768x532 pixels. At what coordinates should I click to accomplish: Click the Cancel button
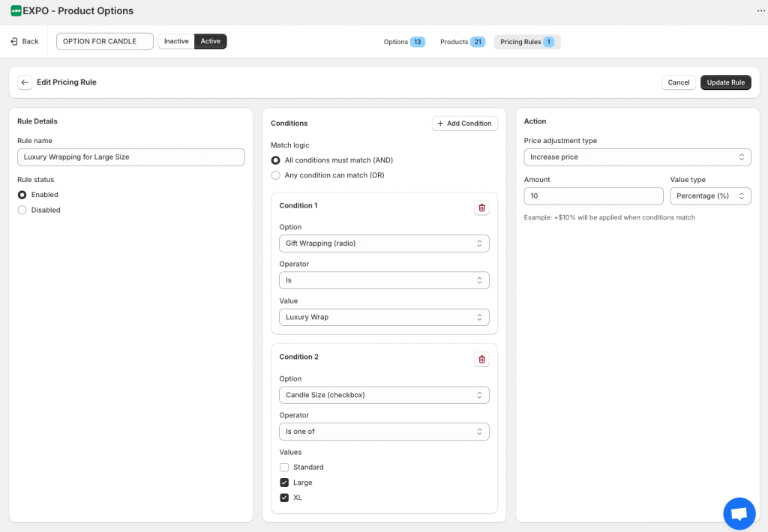[x=678, y=82]
